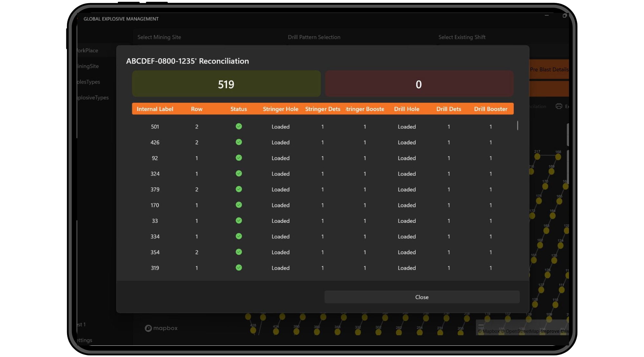644x357 pixels.
Task: Open the Select Existing Shift dropdown
Action: [462, 37]
